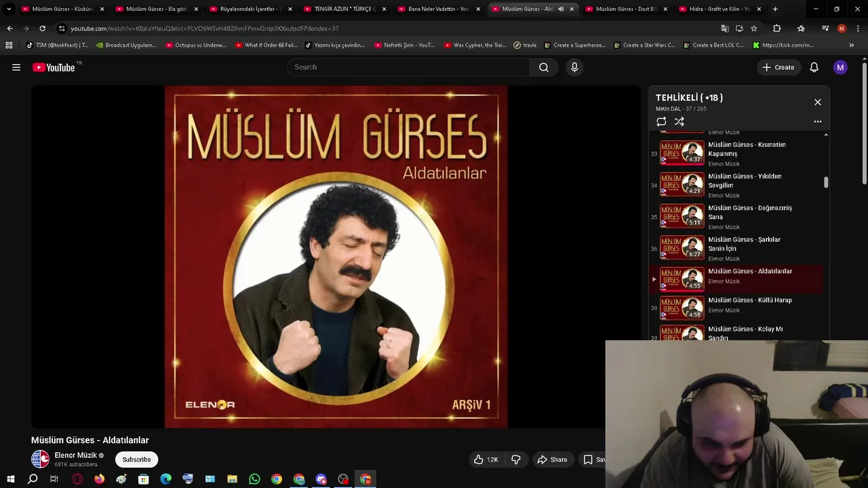Launch Firefox from taskbar
Screen dimensions: 868x488
coord(99,479)
